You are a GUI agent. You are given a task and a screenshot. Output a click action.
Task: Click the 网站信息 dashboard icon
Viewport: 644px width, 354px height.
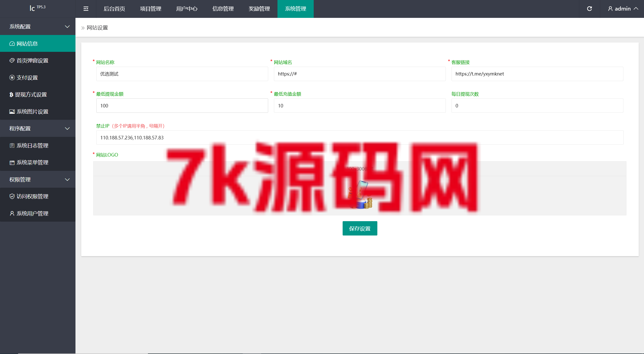tap(12, 44)
